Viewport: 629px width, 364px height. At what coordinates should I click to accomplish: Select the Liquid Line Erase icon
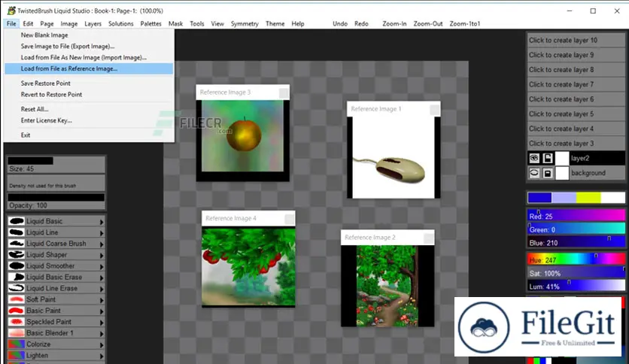coord(17,288)
